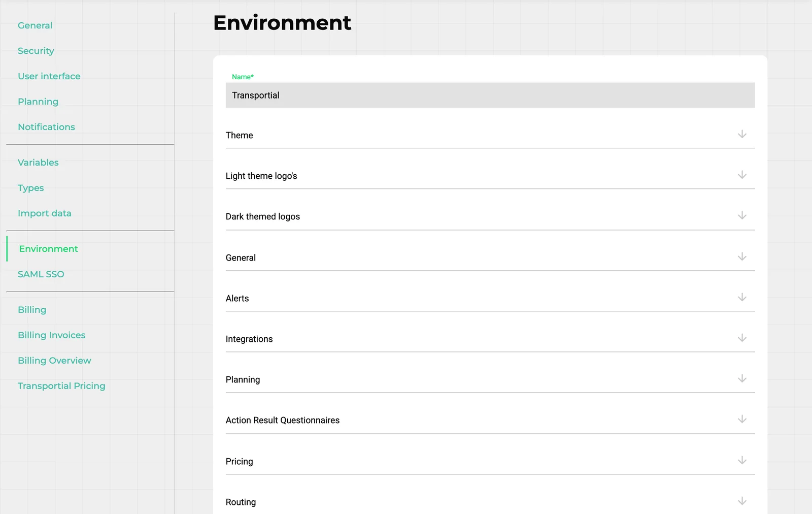Click the arrow icon on Alerts row
Viewport: 812px width, 514px height.
742,297
